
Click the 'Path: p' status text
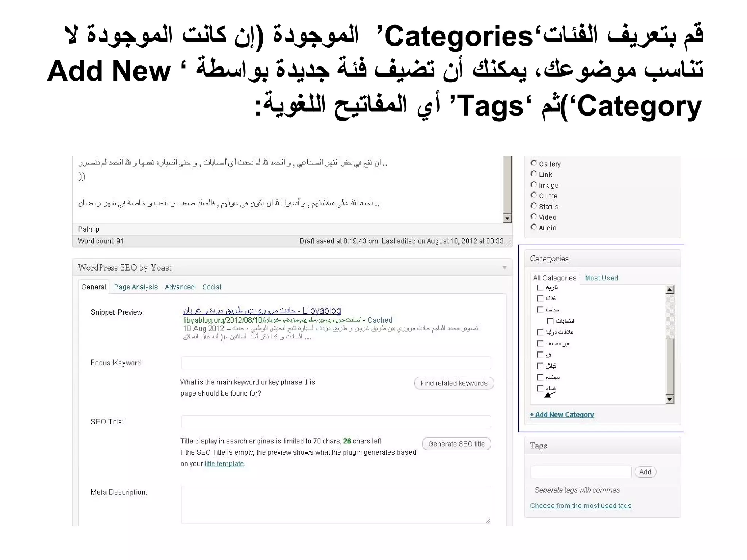point(89,229)
